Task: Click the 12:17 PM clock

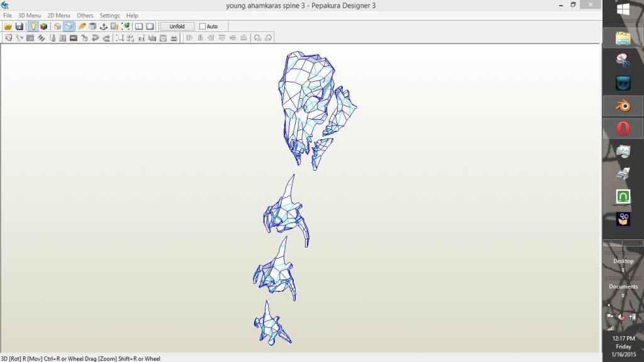Action: (623, 338)
